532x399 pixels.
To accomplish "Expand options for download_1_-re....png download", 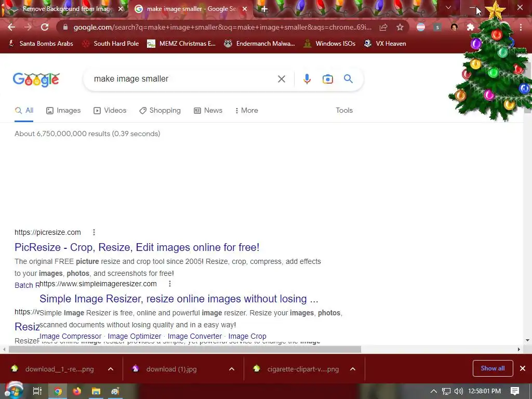I will click(x=111, y=369).
